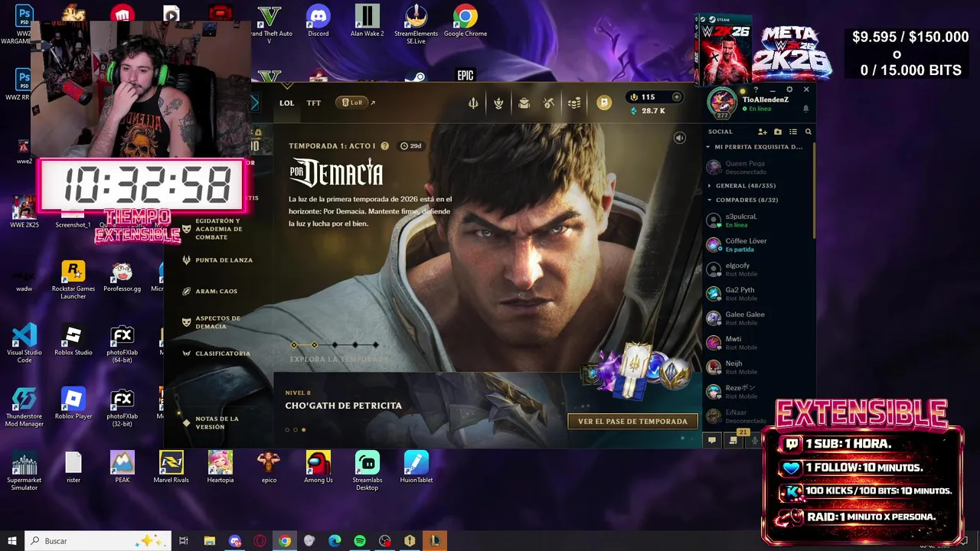Image resolution: width=980 pixels, height=551 pixels.
Task: Select friend Neijh
Action: click(x=758, y=367)
